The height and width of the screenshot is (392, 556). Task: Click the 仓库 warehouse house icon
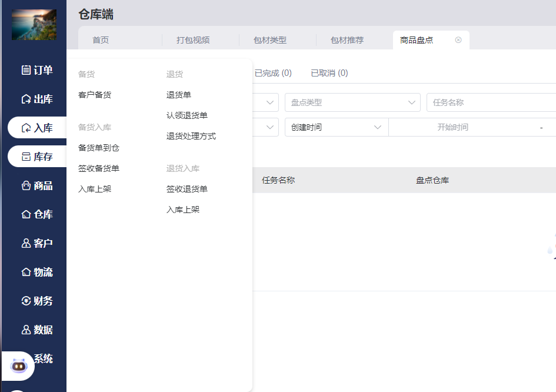click(26, 214)
